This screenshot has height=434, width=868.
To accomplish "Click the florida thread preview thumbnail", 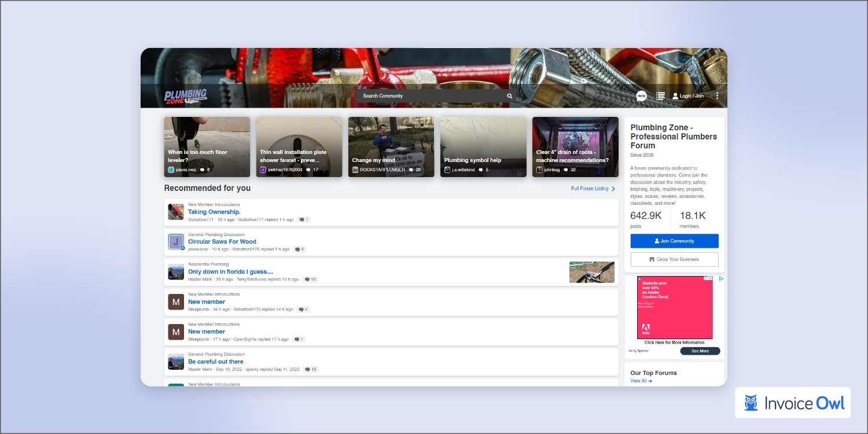I will pyautogui.click(x=592, y=272).
